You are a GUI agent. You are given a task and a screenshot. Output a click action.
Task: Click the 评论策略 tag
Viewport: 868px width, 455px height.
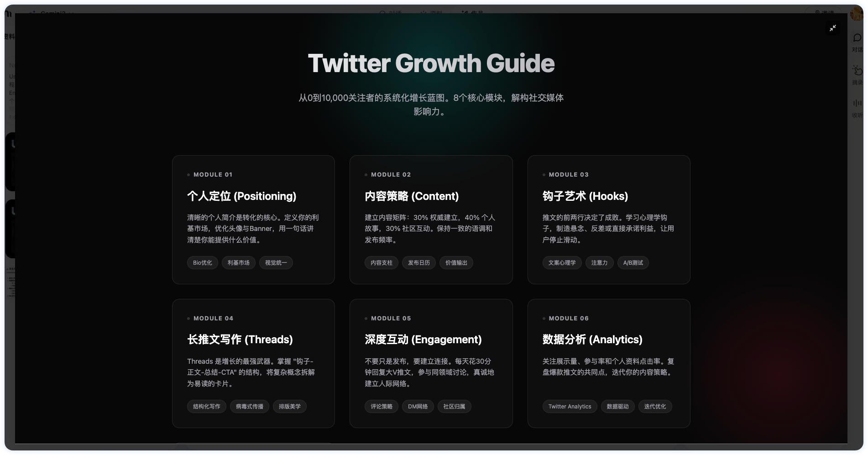tap(382, 407)
